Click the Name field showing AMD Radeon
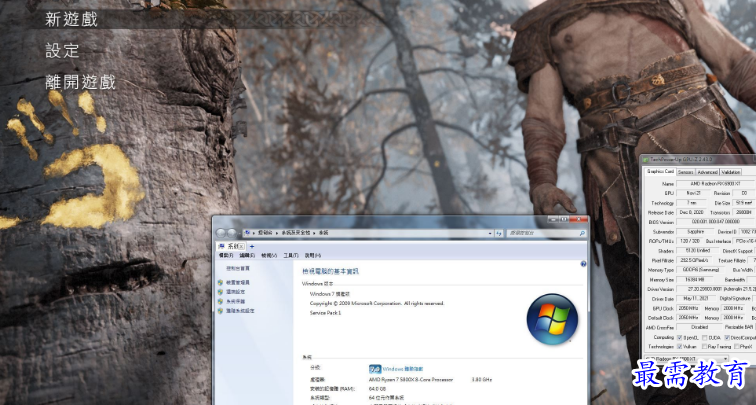Image resolution: width=756 pixels, height=405 pixels. [x=716, y=184]
